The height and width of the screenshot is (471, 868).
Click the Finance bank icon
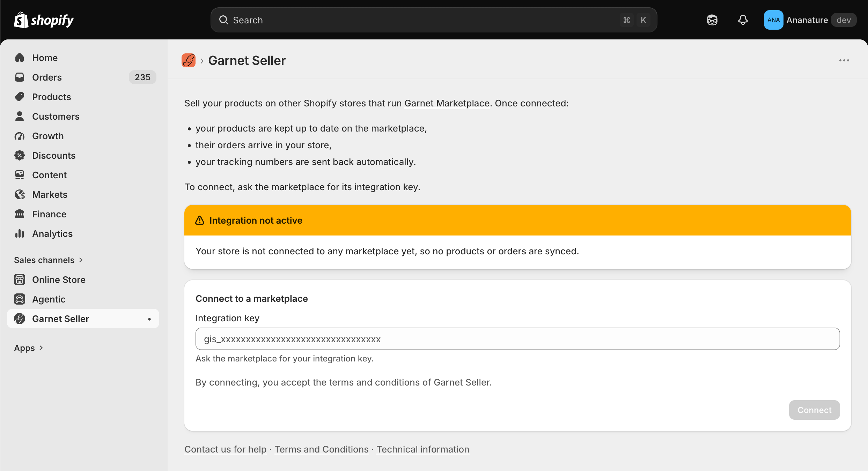pyautogui.click(x=20, y=214)
